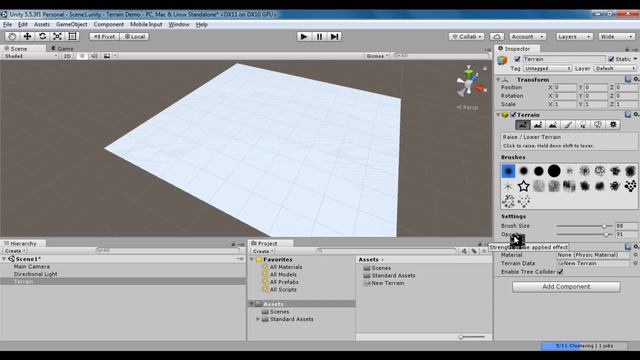640x360 pixels.
Task: Click the Project panel search field
Action: [x=387, y=251]
